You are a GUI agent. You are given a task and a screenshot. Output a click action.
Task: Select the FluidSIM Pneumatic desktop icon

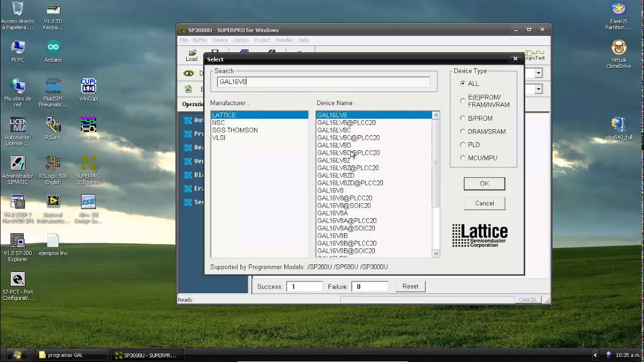click(x=53, y=93)
